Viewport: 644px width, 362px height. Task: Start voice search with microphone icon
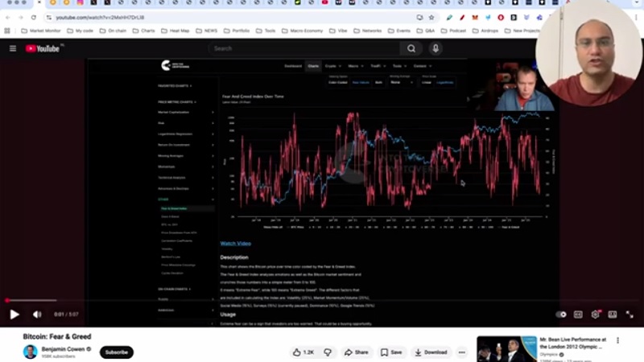pyautogui.click(x=436, y=48)
